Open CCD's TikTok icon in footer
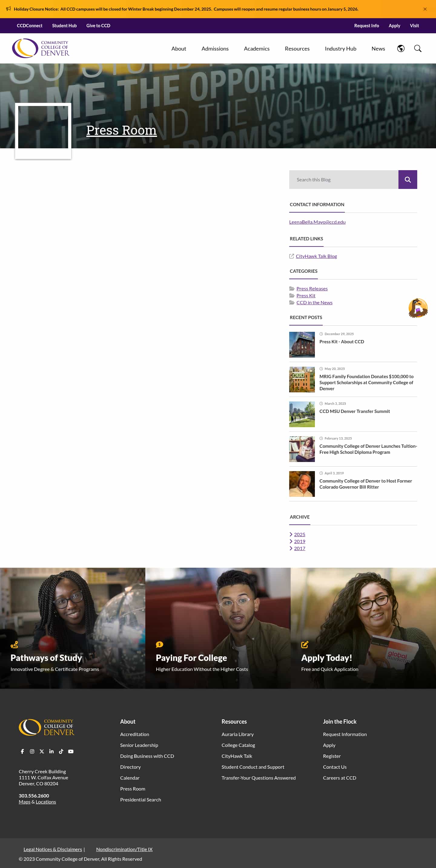 coord(61,751)
